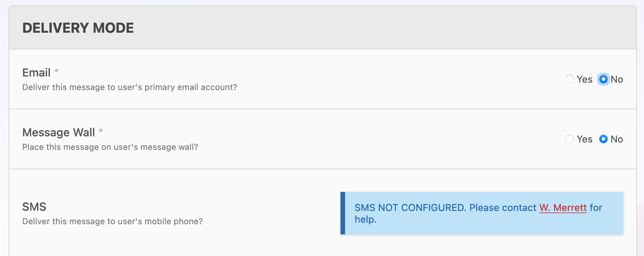
Task: Click the required asterisk beside Message Wall
Action: [x=101, y=131]
